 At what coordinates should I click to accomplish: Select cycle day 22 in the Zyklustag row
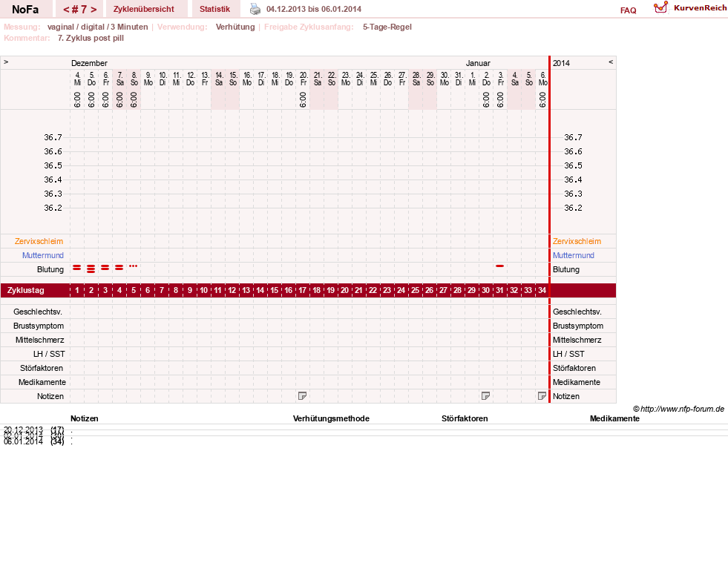pos(373,291)
